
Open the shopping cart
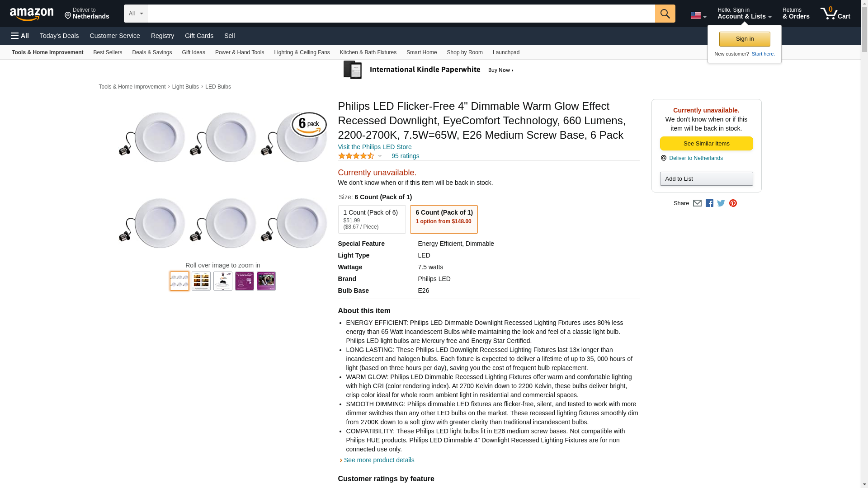pos(835,14)
